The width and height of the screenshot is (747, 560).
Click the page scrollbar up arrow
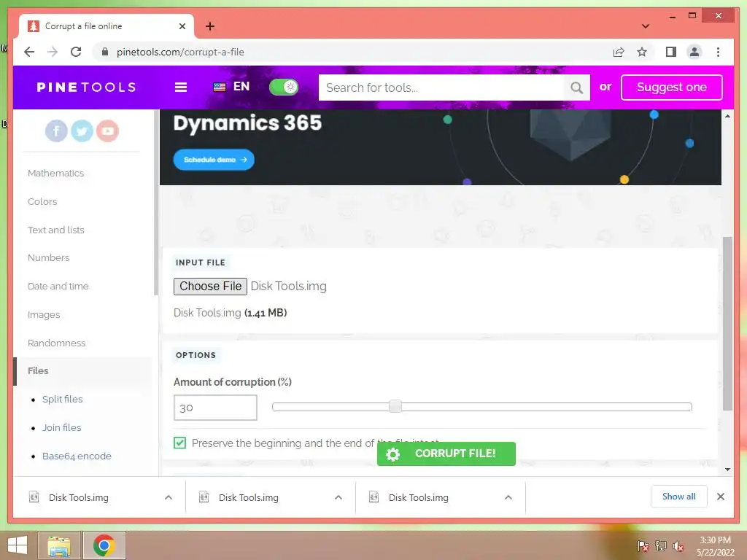(727, 116)
